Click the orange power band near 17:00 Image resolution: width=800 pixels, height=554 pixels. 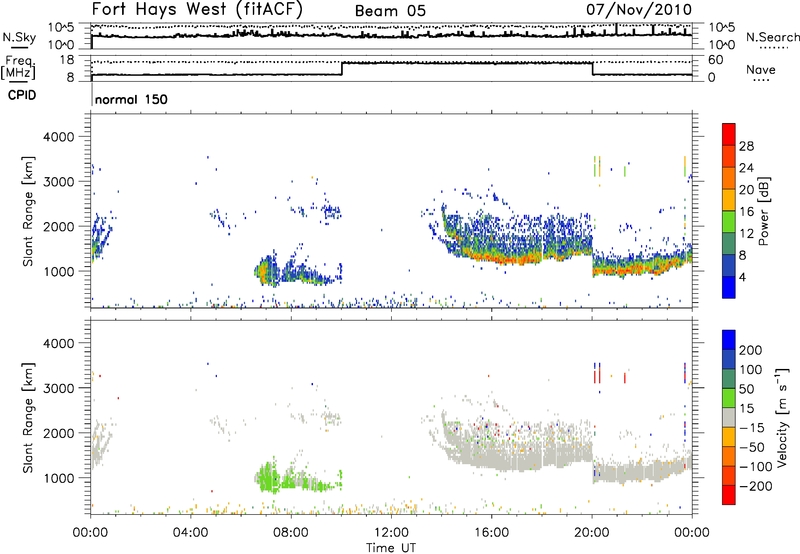[x=515, y=260]
